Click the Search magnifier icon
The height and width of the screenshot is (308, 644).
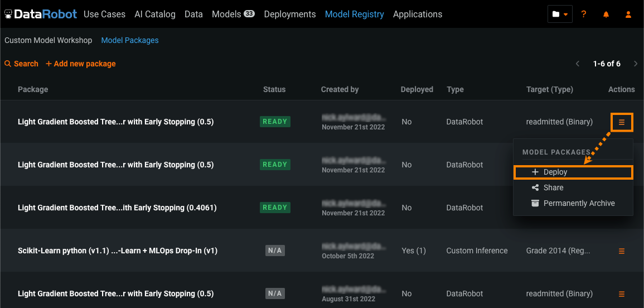coord(8,64)
